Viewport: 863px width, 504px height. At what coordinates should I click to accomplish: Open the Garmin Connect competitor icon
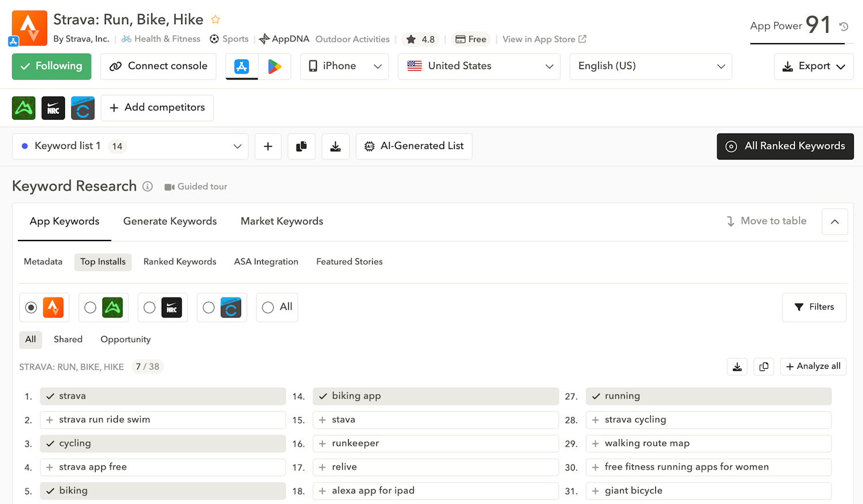tap(83, 108)
